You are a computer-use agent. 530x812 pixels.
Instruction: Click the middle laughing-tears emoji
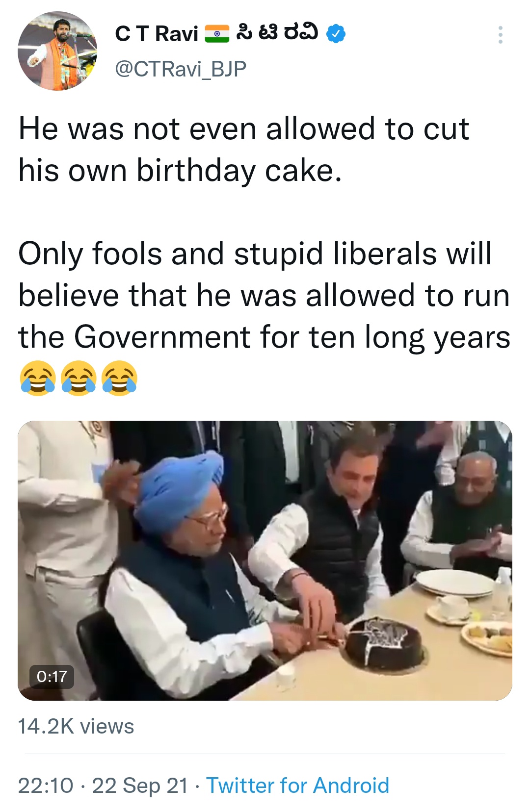(79, 378)
